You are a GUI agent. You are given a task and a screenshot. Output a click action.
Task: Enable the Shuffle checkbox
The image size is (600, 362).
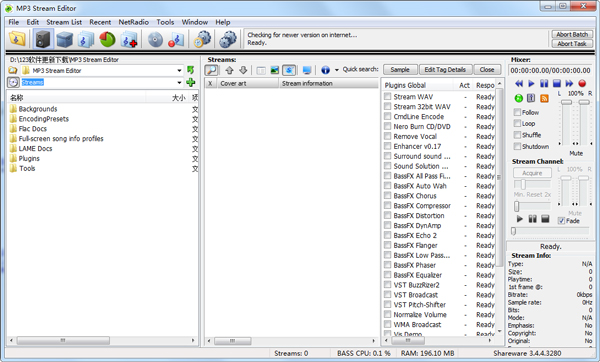517,135
